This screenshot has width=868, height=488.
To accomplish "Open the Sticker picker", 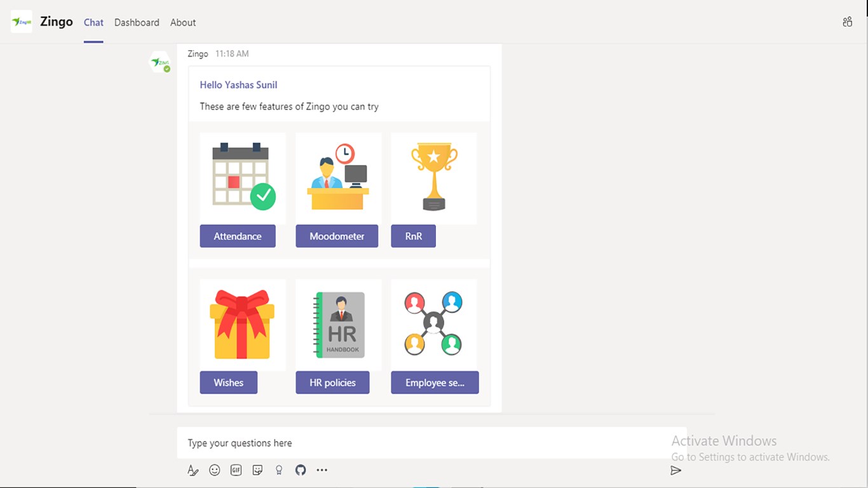I will pyautogui.click(x=257, y=470).
